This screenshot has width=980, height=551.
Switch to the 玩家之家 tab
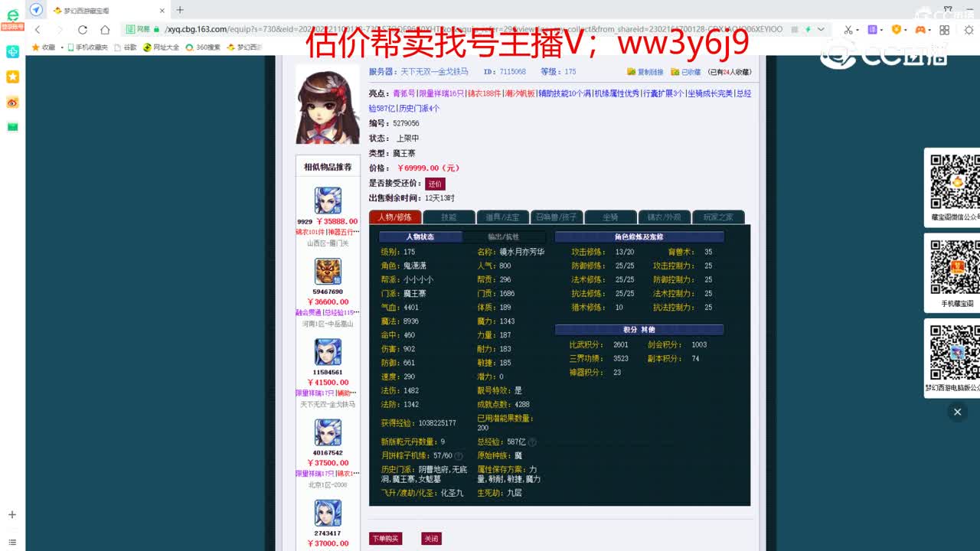[718, 217]
